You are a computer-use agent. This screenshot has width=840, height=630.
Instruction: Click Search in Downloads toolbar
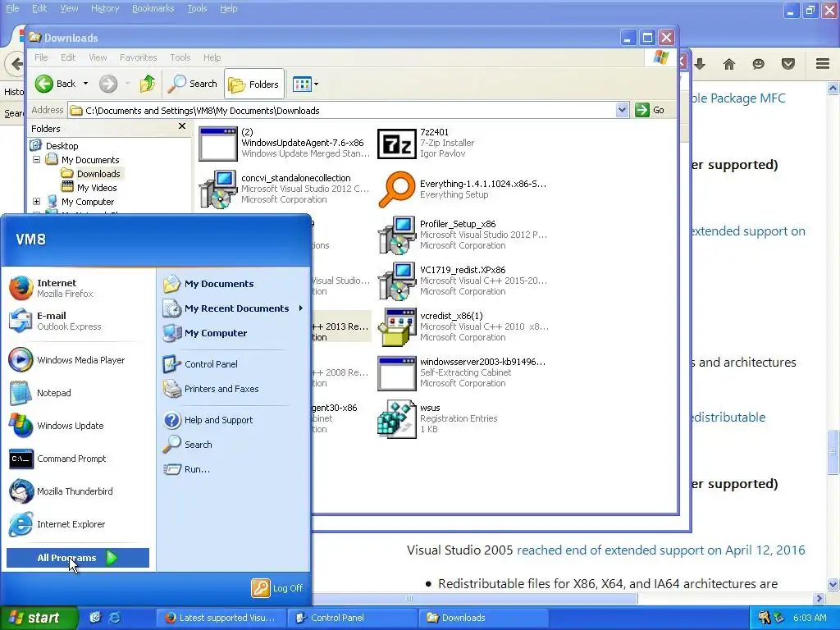pos(192,84)
